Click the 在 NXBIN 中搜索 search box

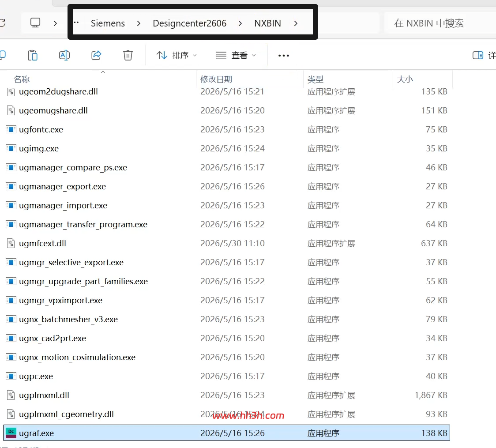440,23
